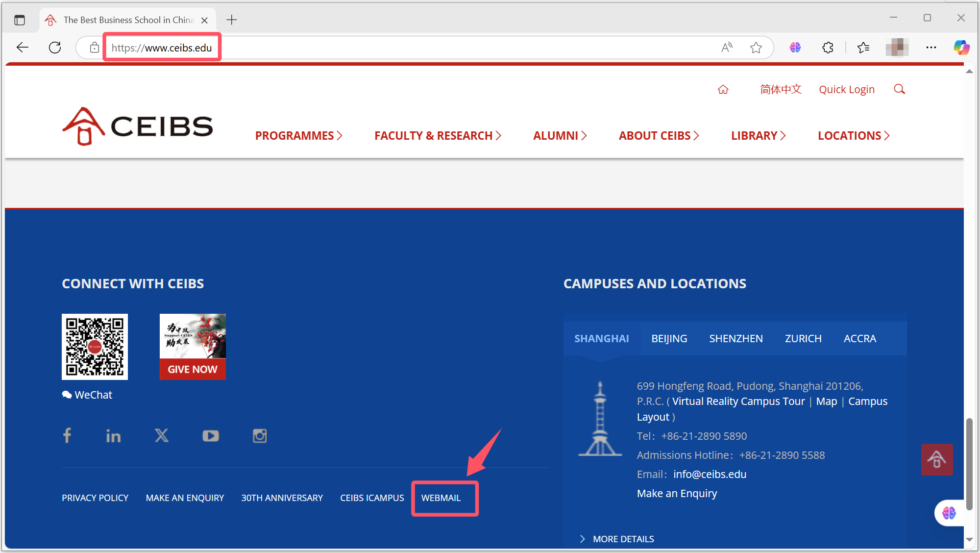
Task: Expand the LOCATIONS menu
Action: tap(854, 136)
